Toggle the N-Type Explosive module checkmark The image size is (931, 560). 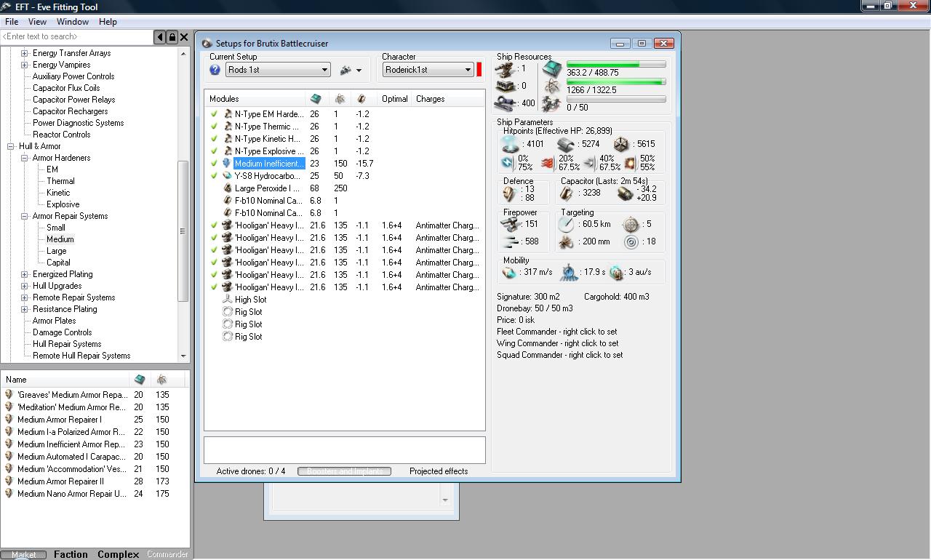215,151
